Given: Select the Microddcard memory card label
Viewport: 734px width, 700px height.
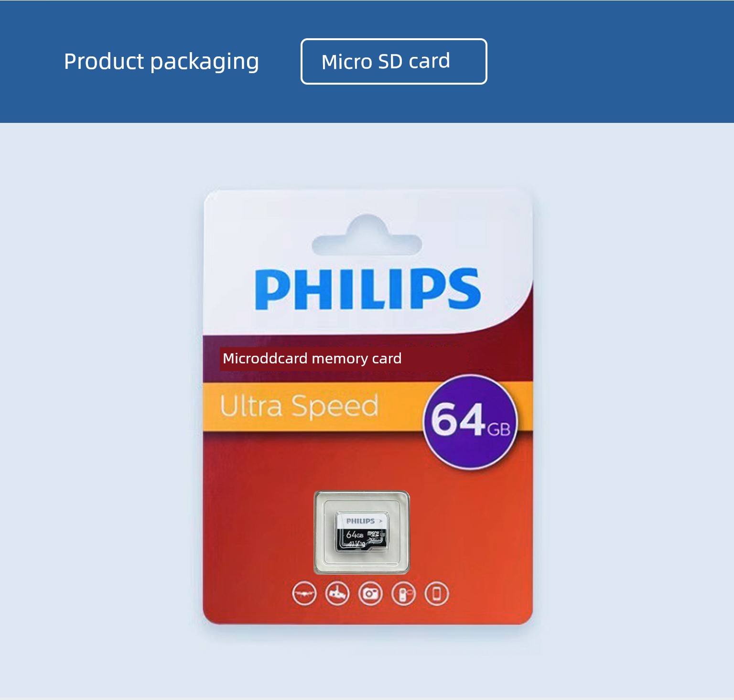Looking at the screenshot, I should [x=312, y=359].
